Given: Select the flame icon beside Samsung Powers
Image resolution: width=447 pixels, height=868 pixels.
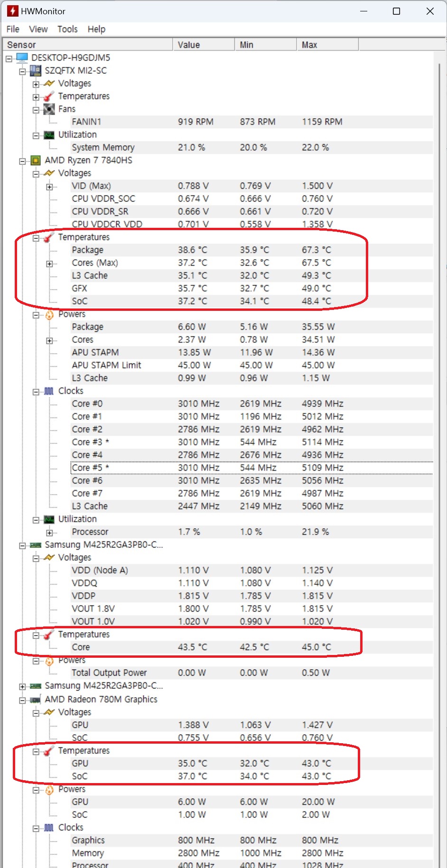Looking at the screenshot, I should (x=49, y=660).
